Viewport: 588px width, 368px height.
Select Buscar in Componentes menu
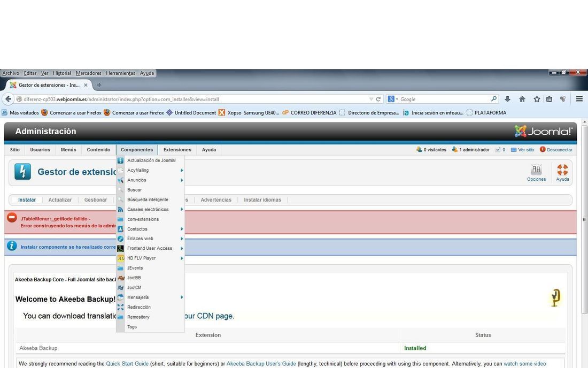(x=134, y=190)
